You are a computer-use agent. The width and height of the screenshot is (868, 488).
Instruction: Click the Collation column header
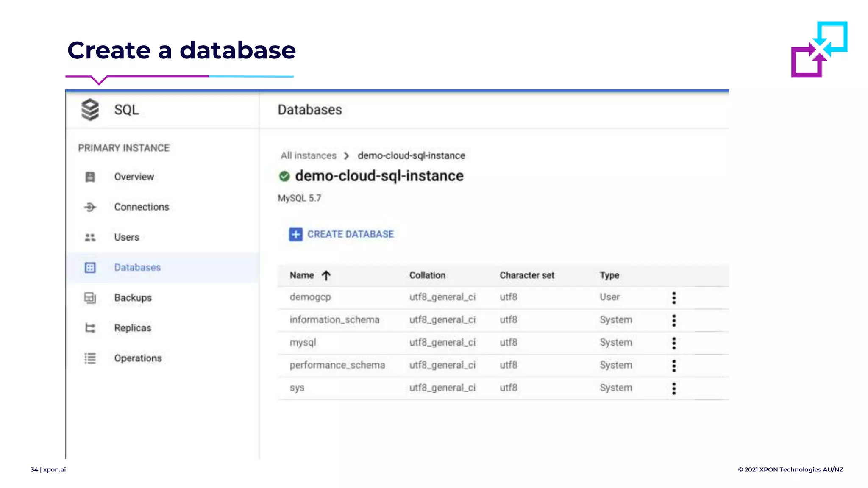pos(427,275)
